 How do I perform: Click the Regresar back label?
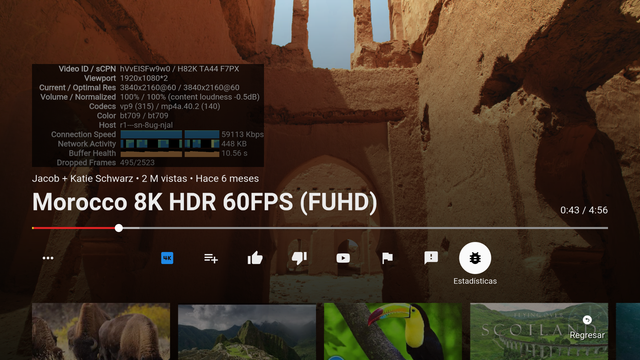point(587,335)
